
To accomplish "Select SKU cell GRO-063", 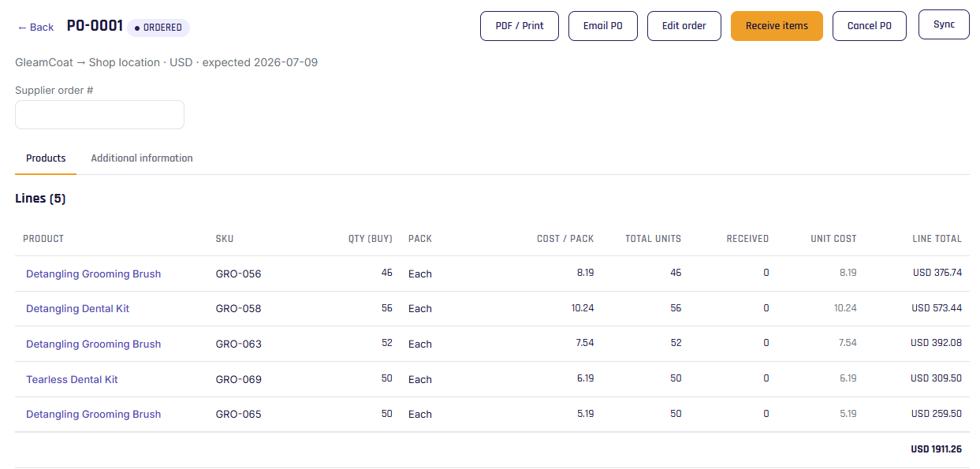I will coord(238,344).
